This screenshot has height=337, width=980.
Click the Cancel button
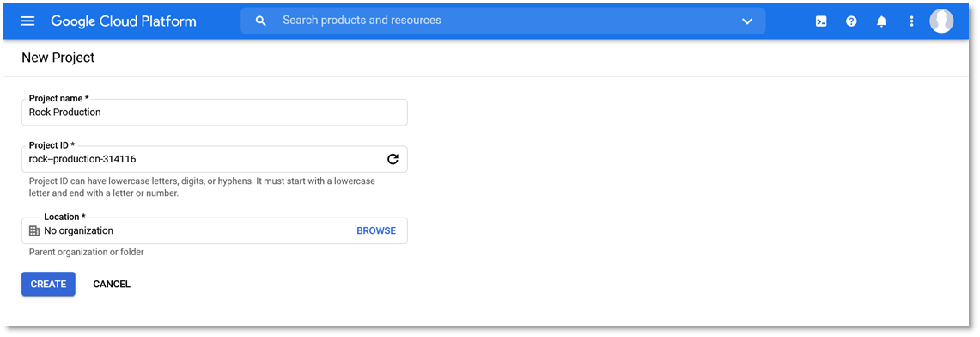click(x=112, y=284)
